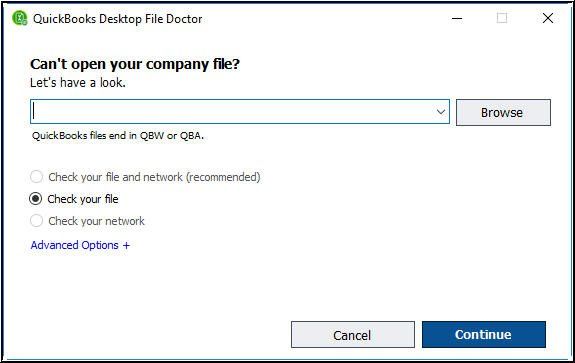575x363 pixels.
Task: Click the green QuickBooks File Doctor logo
Action: pyautogui.click(x=19, y=18)
